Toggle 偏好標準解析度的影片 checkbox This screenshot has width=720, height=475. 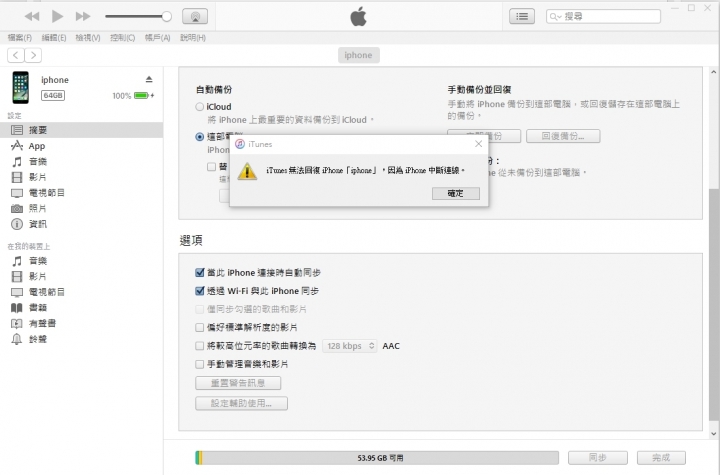(199, 328)
